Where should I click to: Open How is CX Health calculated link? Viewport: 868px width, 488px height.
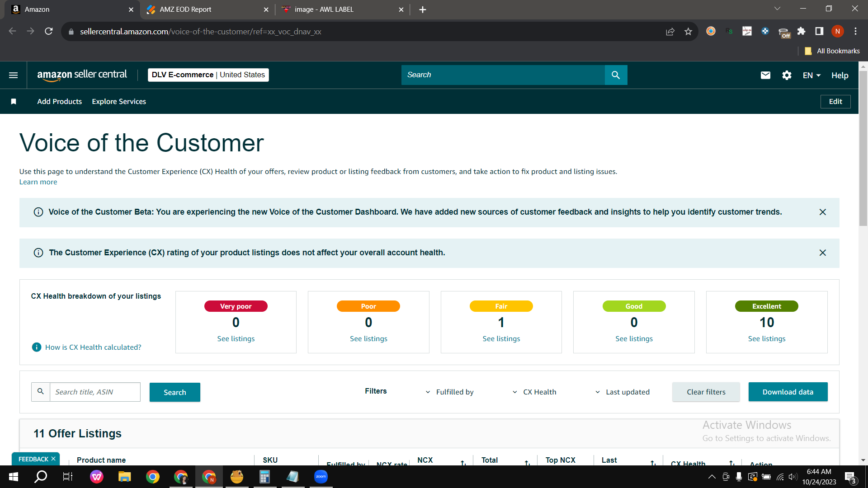93,347
